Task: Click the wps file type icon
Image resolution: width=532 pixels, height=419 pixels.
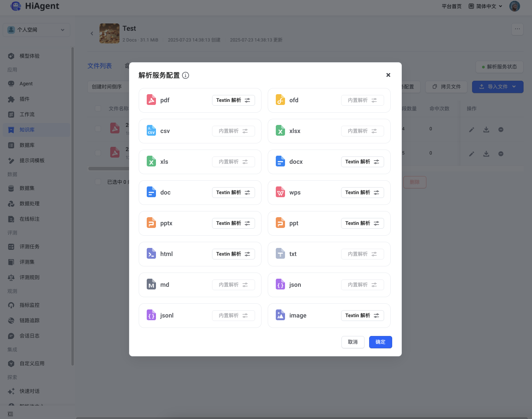Action: (280, 192)
